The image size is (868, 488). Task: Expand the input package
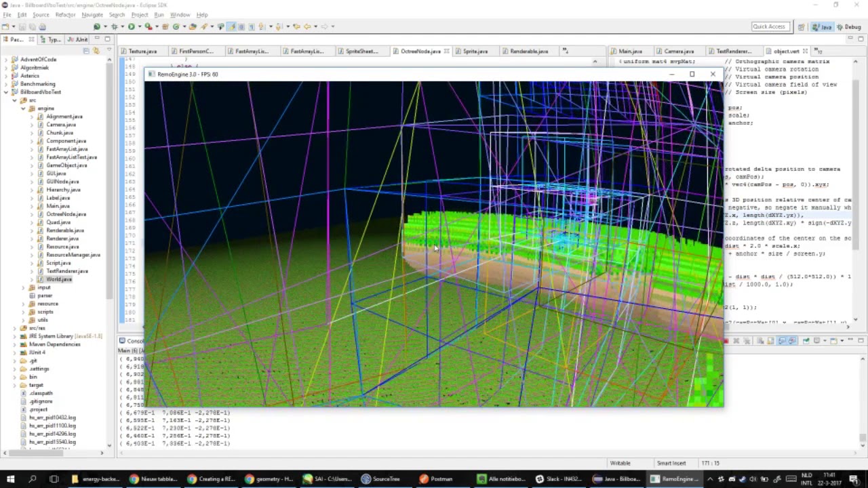23,287
